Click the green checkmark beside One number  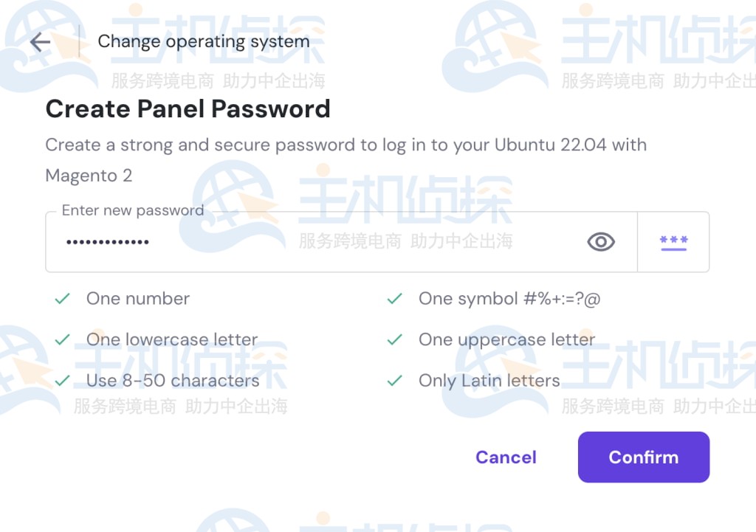[x=62, y=299]
